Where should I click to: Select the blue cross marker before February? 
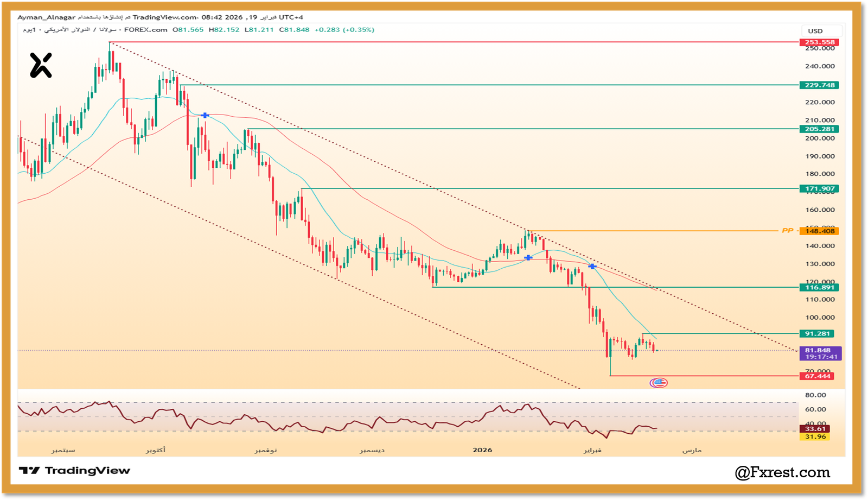click(592, 267)
